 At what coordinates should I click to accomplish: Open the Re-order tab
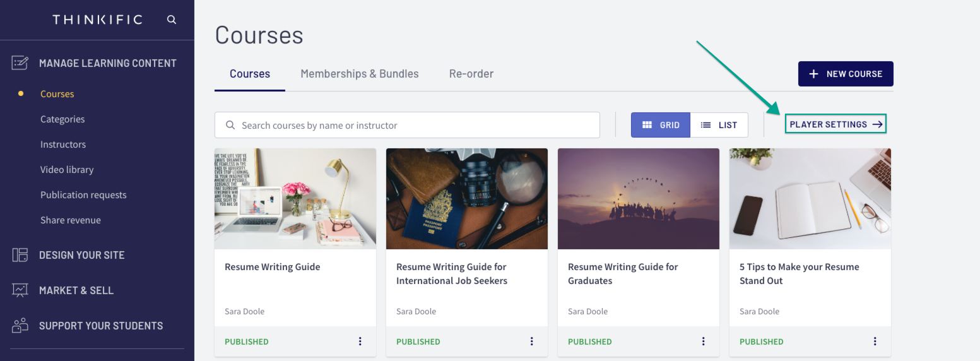point(471,74)
